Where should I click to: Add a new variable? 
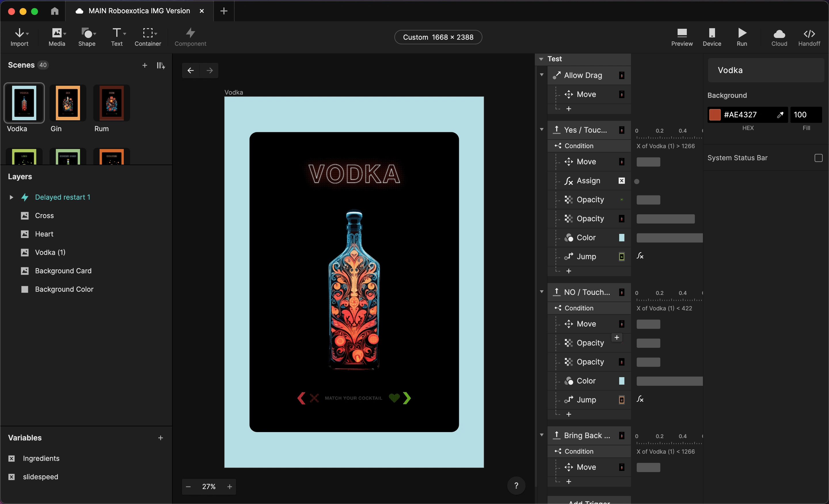161,438
